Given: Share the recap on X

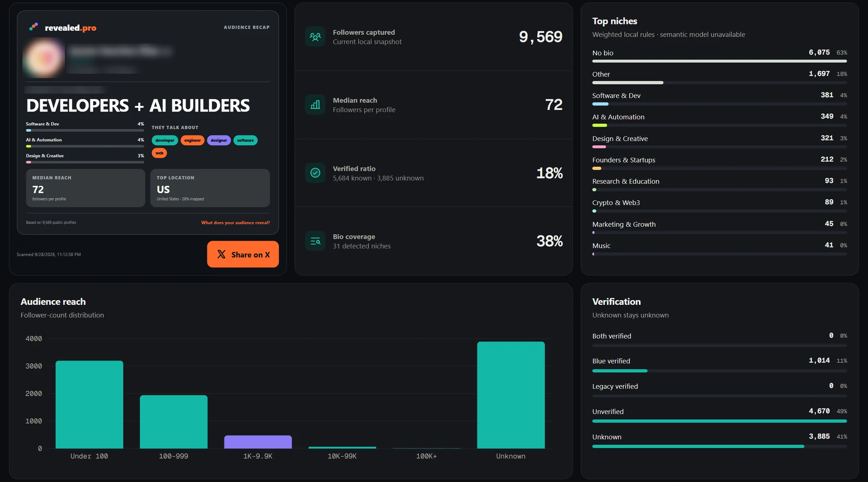Looking at the screenshot, I should pos(243,254).
